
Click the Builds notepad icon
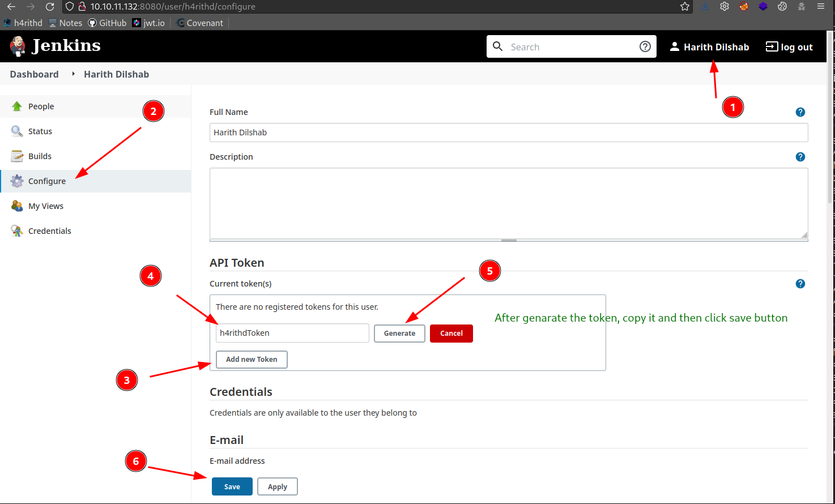[x=17, y=156]
